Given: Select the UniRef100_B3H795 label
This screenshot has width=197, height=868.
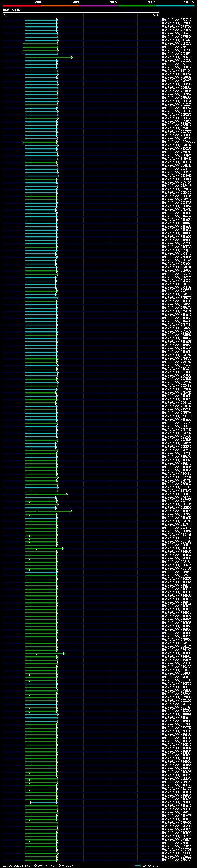Looking at the screenshot, I should coord(177,50).
